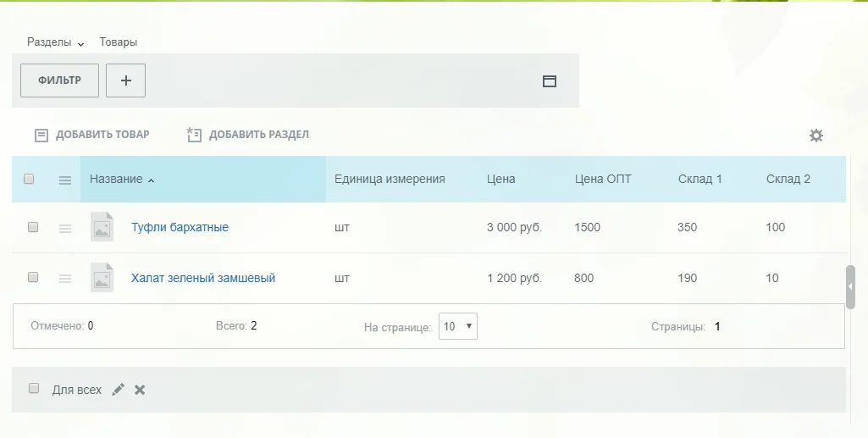Click the pencil edit icon near Для всех
868x438 pixels.
tap(118, 390)
